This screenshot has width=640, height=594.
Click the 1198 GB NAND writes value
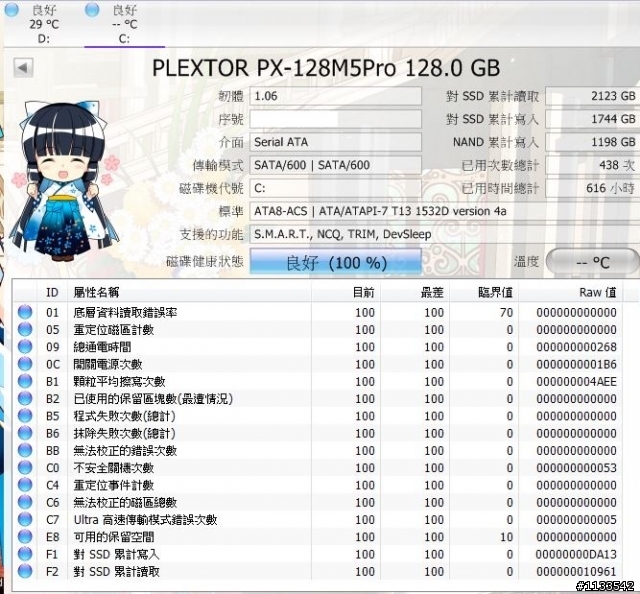(x=592, y=142)
